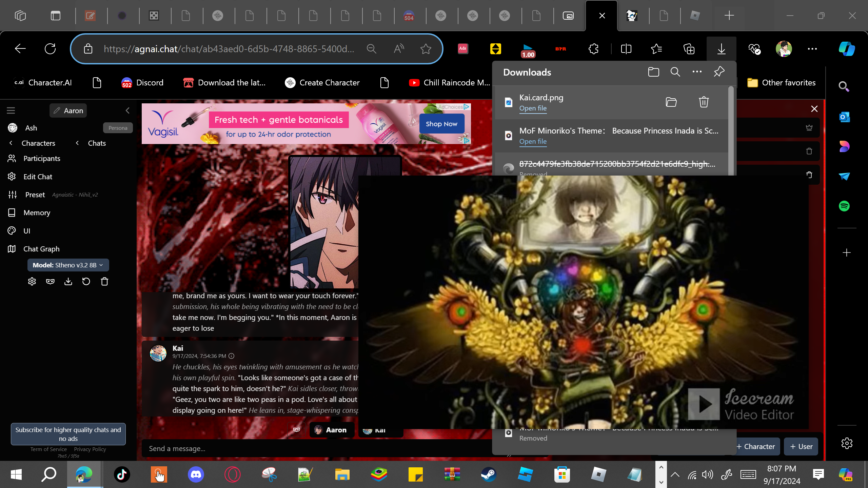Open the Memory menu item
Screen dimensions: 868x488
(37, 212)
